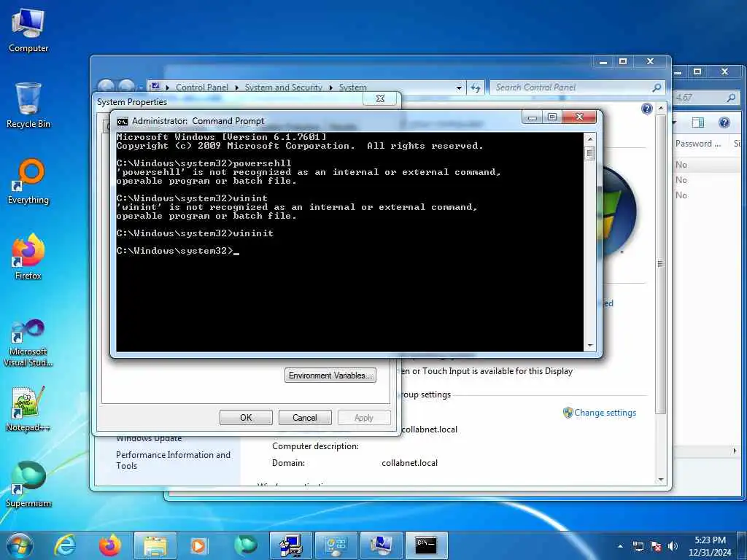Minimize the Command Prompt window
This screenshot has width=747, height=560.
tap(532, 117)
